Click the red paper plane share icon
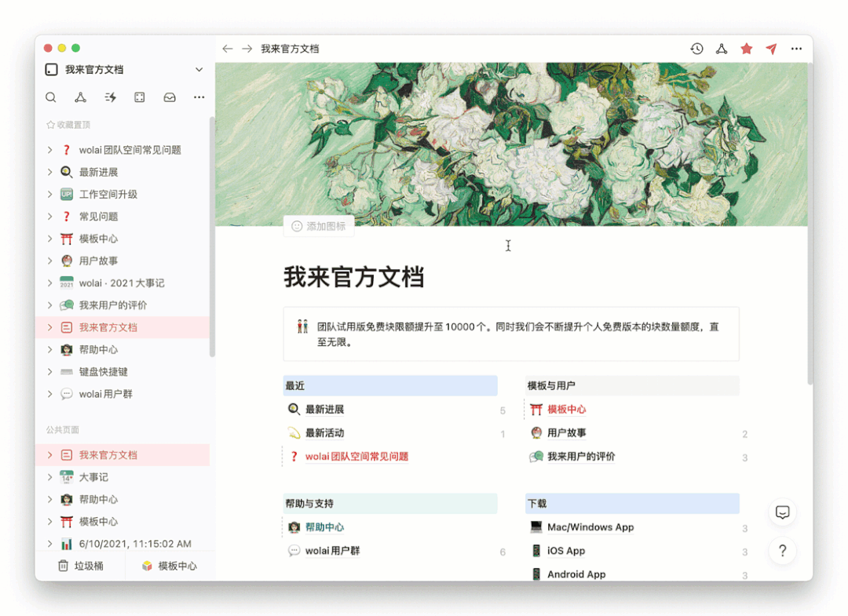The height and width of the screenshot is (616, 848). (x=772, y=49)
